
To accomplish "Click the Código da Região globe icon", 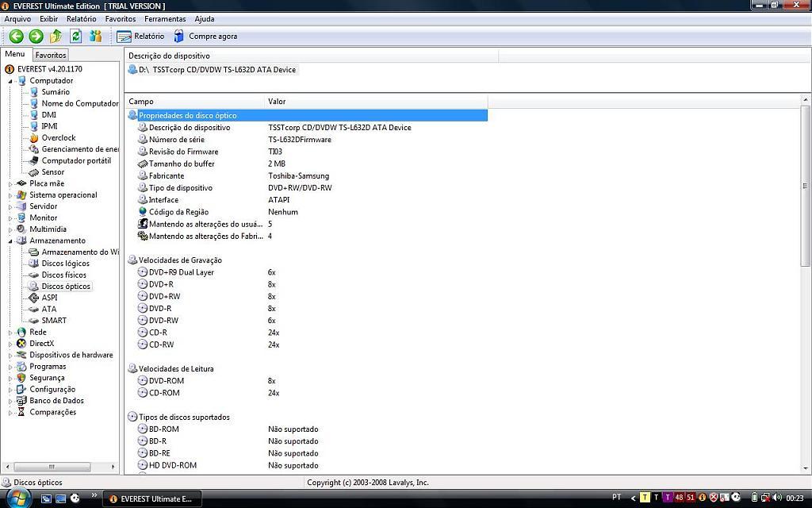I will [143, 211].
